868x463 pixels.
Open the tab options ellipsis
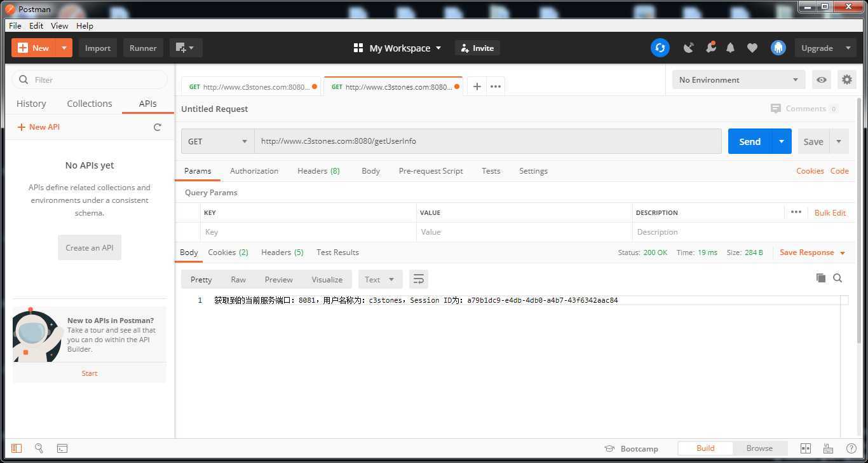click(x=496, y=86)
